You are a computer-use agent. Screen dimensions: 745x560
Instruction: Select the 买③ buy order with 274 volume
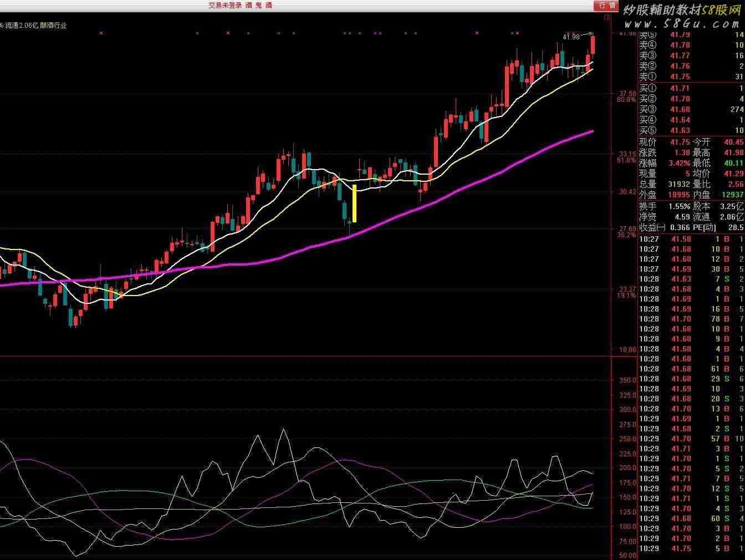coord(691,109)
